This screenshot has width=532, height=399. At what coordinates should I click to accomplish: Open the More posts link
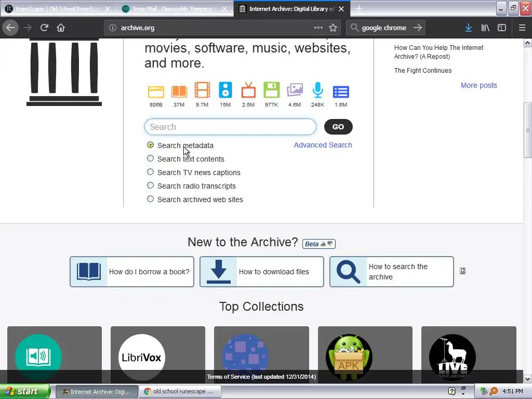click(x=478, y=85)
